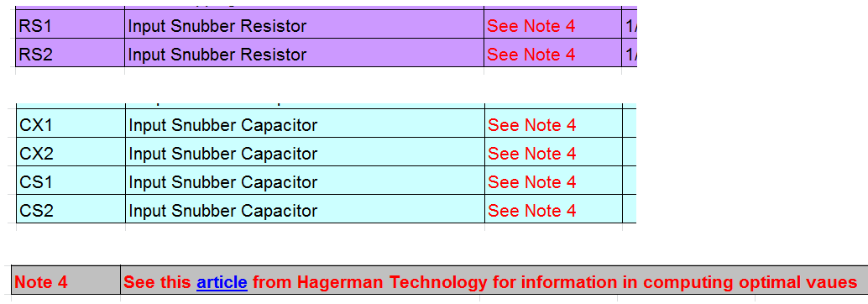
Task: Select the CX2 designator cell
Action: [71, 152]
